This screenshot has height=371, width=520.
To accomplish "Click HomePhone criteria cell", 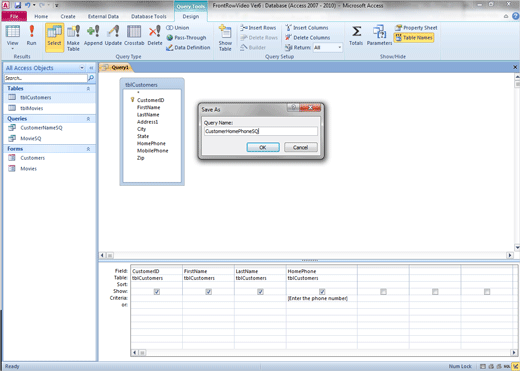I will pyautogui.click(x=322, y=298).
